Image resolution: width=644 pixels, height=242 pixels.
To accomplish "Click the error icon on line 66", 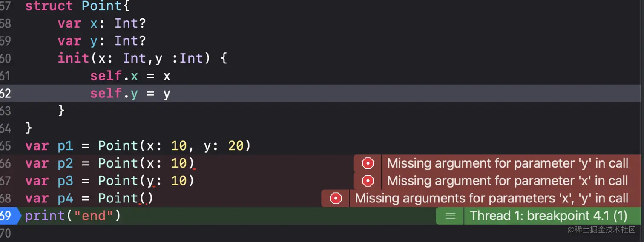I will tap(368, 163).
